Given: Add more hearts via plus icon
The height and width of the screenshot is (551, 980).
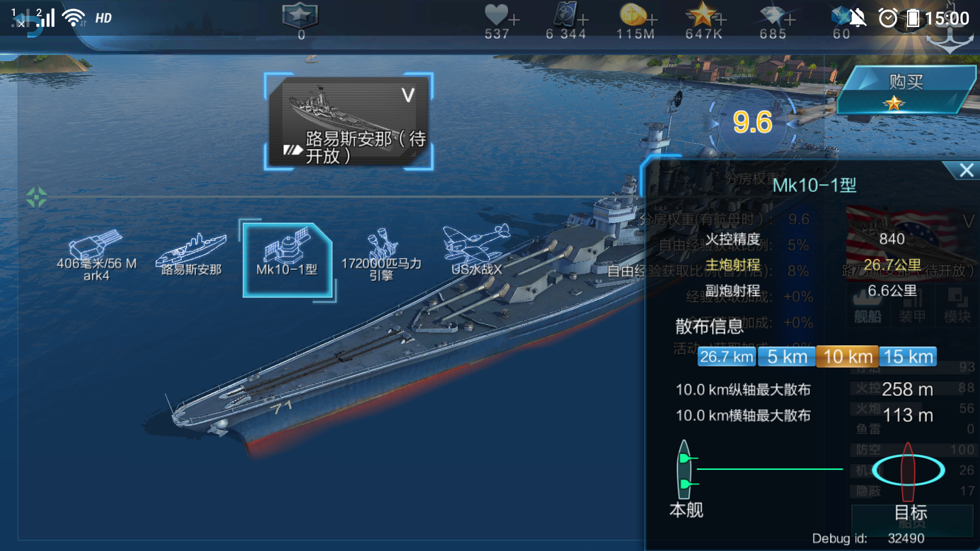Looking at the screenshot, I should click(x=514, y=19).
